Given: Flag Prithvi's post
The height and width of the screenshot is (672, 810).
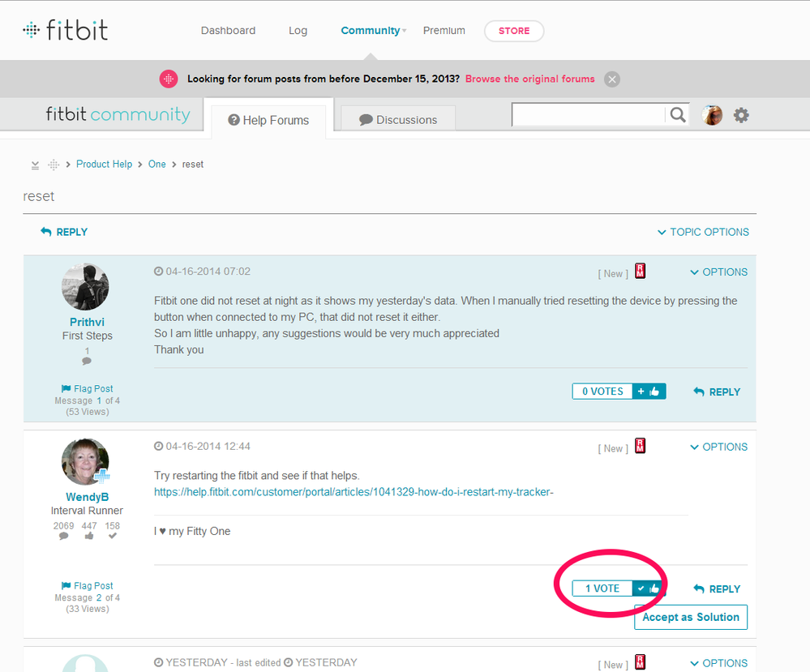Looking at the screenshot, I should (87, 389).
